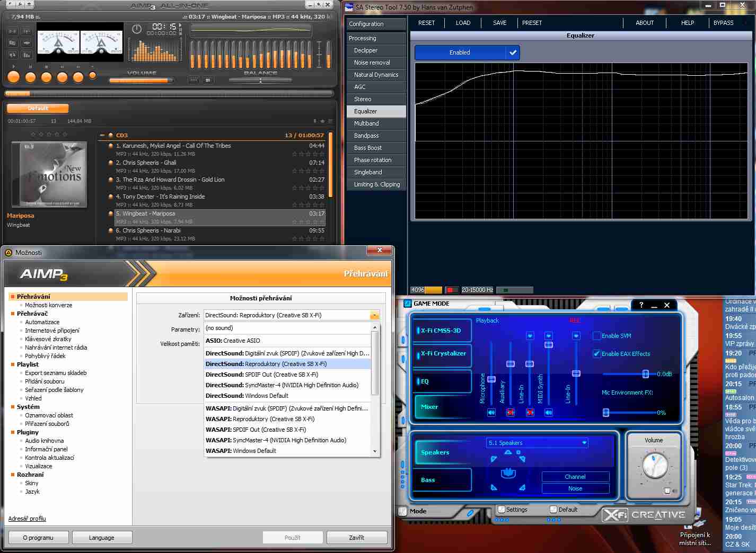This screenshot has width=756, height=553.
Task: Mute the Microphone channel in X-Fi mixer
Action: [x=491, y=412]
